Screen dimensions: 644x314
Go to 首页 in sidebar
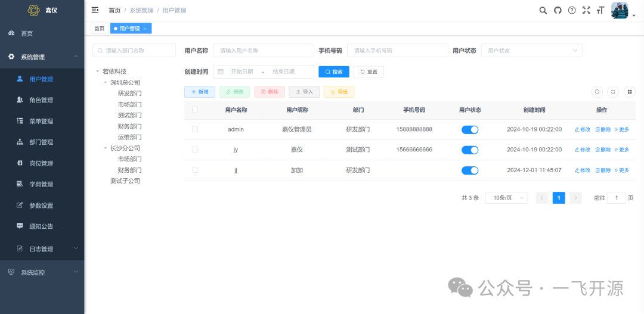pos(42,33)
